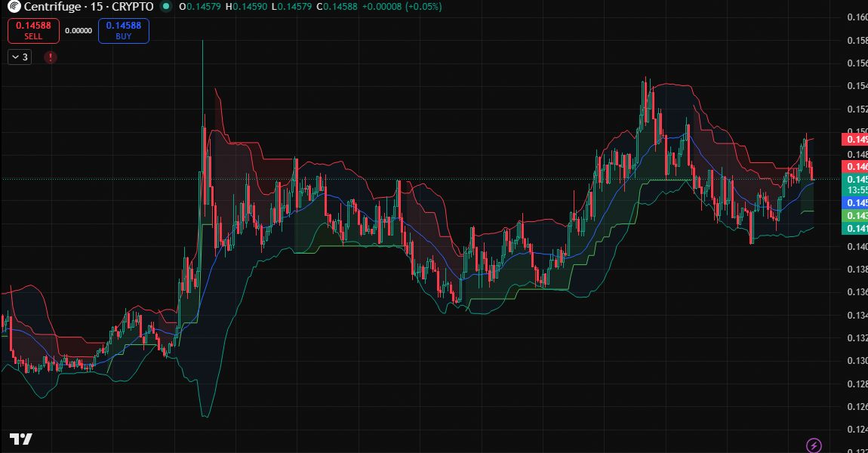Click the green market status dot
This screenshot has width=868, height=453.
click(x=168, y=7)
